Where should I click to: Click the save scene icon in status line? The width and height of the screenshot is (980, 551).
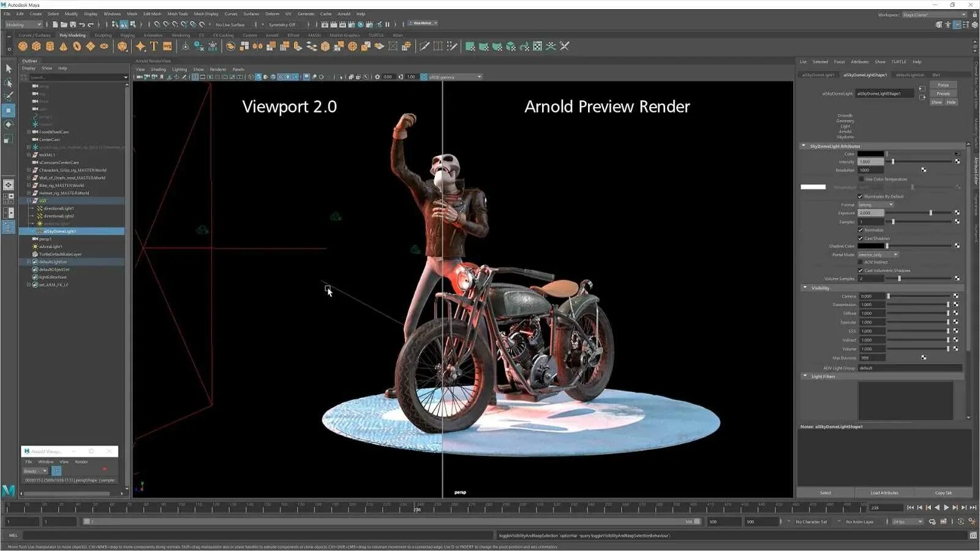point(73,24)
